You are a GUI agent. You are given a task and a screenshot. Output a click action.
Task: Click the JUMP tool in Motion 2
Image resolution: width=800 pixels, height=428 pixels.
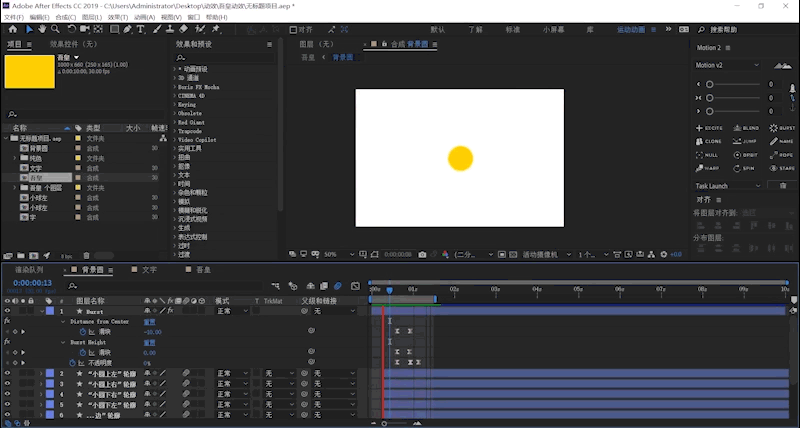coord(745,142)
